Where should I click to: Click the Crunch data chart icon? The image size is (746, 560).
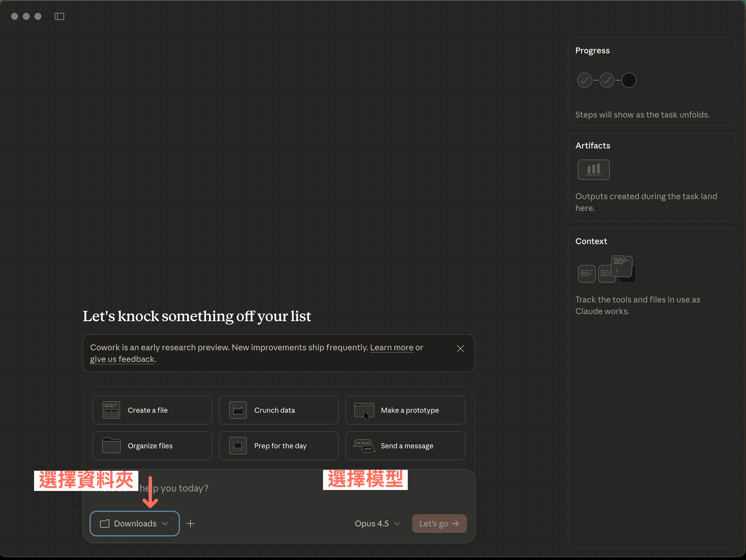[238, 410]
